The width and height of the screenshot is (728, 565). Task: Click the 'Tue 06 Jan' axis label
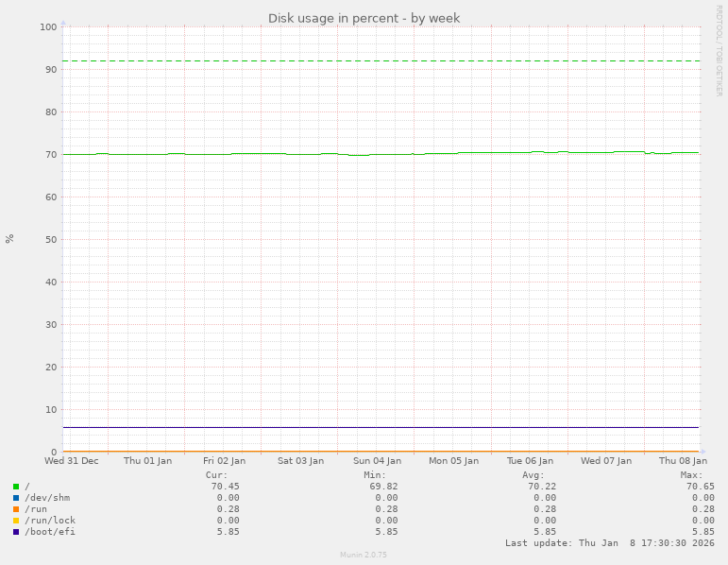(530, 460)
